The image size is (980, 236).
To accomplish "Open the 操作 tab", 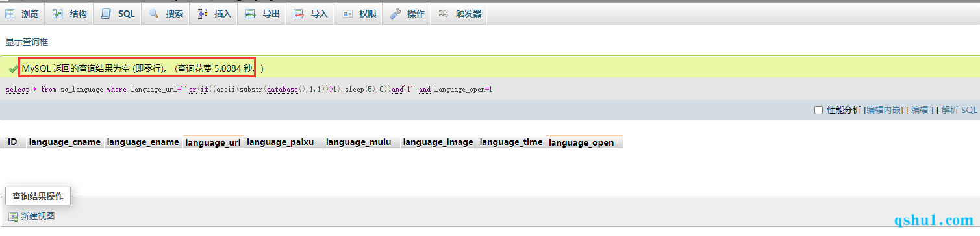I will tap(407, 14).
